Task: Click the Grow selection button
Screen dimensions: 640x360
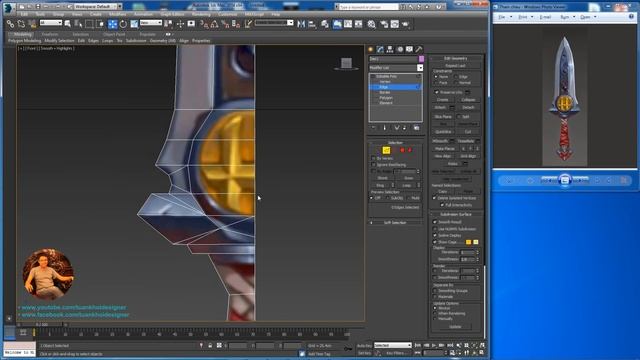Action: (x=408, y=178)
